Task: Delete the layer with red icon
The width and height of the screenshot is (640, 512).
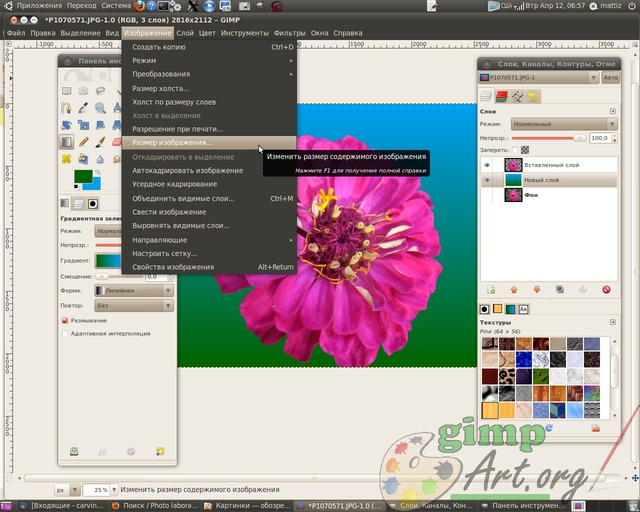Action: click(x=606, y=289)
